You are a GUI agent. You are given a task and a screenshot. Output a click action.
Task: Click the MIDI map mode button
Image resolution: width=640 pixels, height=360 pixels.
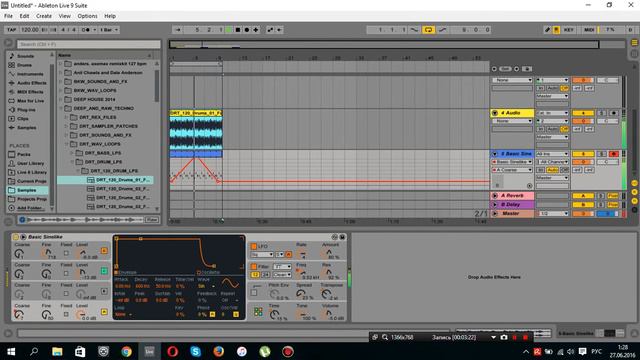click(x=589, y=30)
